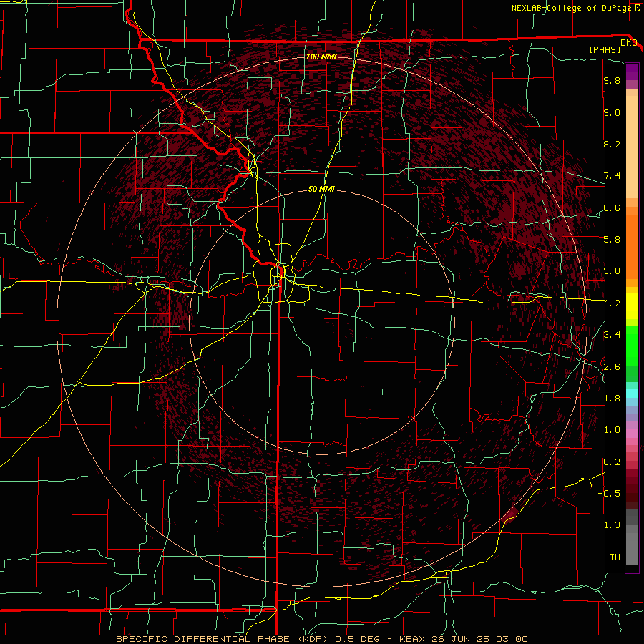The height and width of the screenshot is (644, 644).
Task: Click the 5.0 scale value
Action: tap(612, 271)
